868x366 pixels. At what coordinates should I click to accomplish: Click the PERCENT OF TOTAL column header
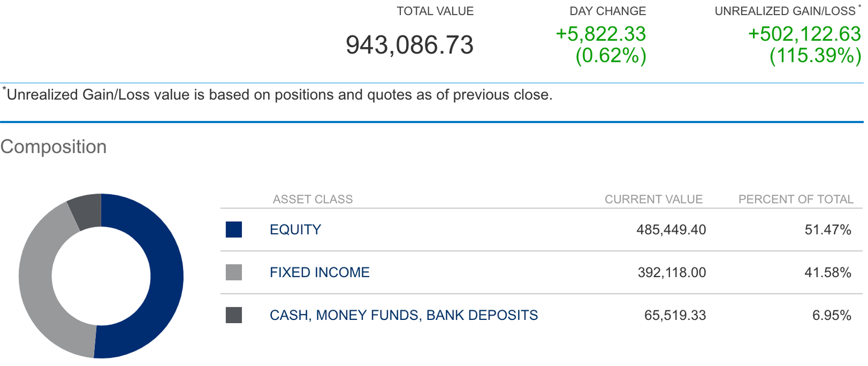(x=795, y=199)
